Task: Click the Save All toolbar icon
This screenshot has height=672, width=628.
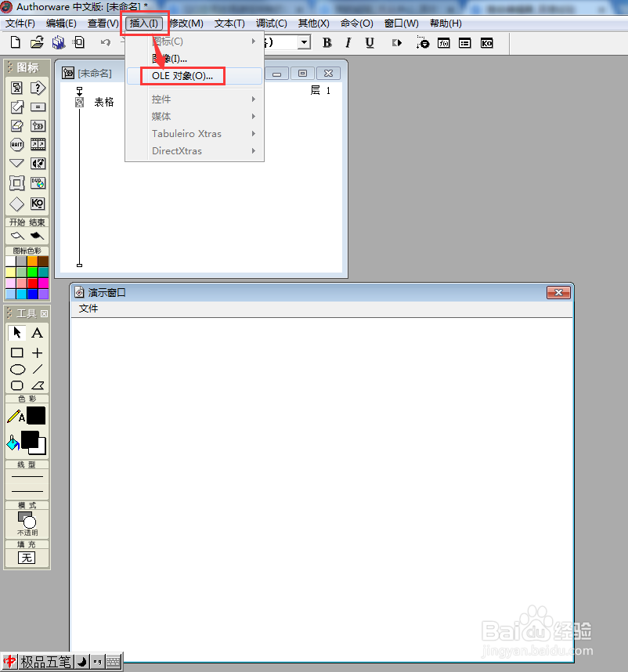Action: coord(58,42)
